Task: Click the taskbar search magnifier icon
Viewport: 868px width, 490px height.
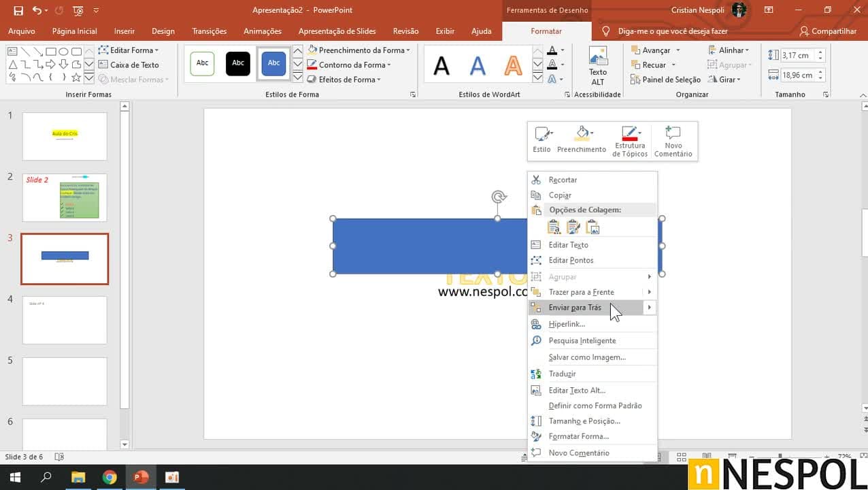Action: click(46, 477)
